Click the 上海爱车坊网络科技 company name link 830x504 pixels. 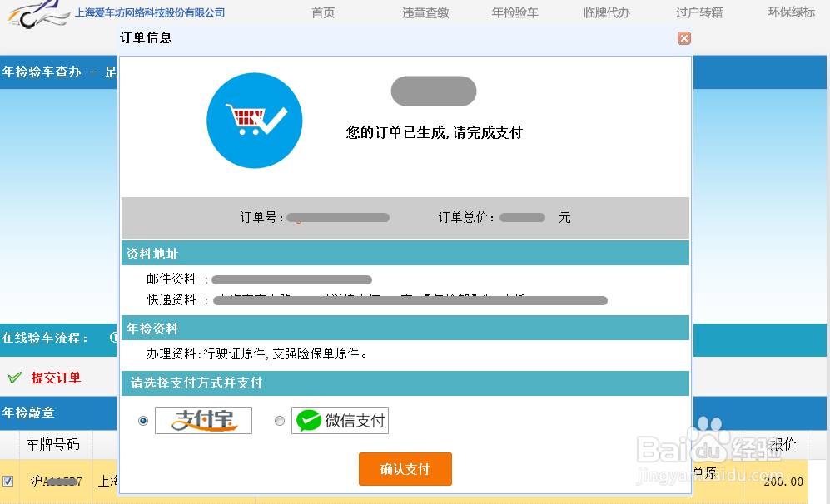pos(150,12)
